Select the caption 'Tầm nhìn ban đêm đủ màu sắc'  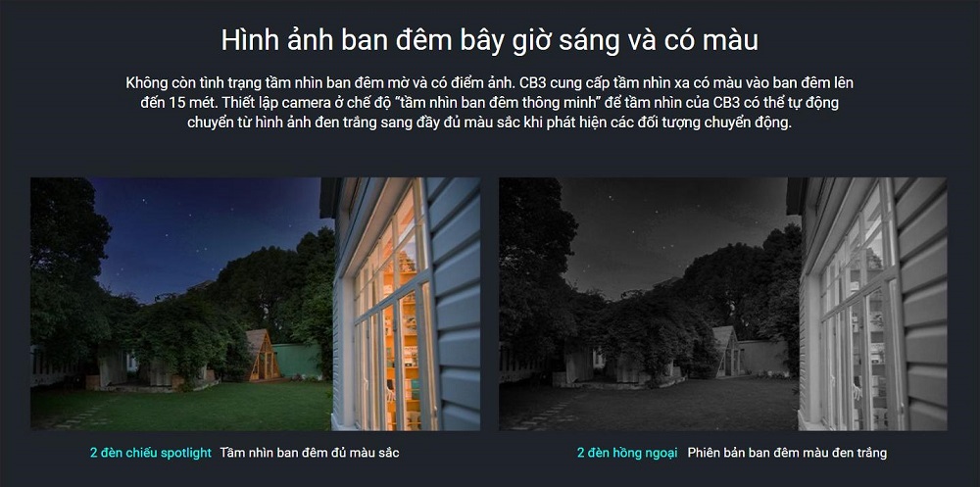[x=310, y=453]
